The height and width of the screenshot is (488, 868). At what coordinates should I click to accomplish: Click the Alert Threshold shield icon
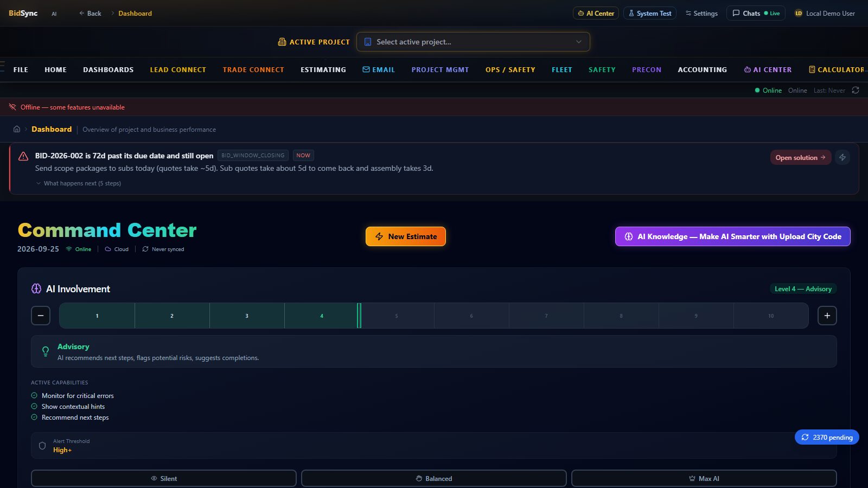[42, 446]
